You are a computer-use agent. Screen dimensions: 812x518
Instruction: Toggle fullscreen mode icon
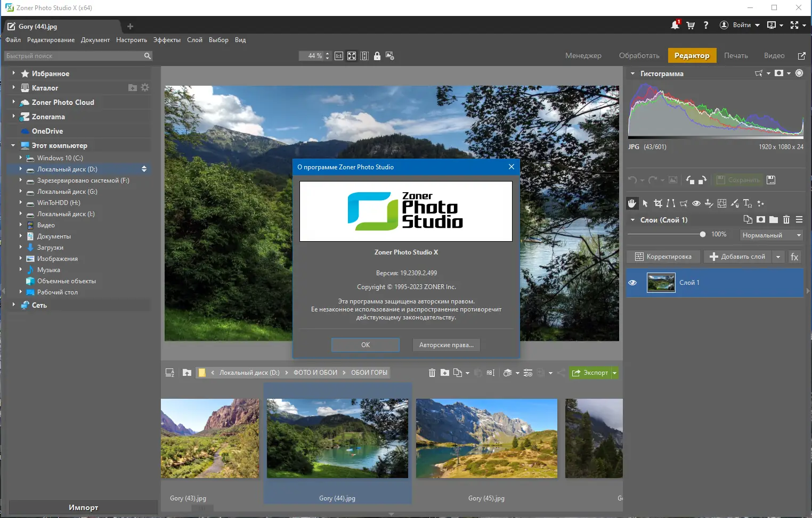[x=794, y=25]
